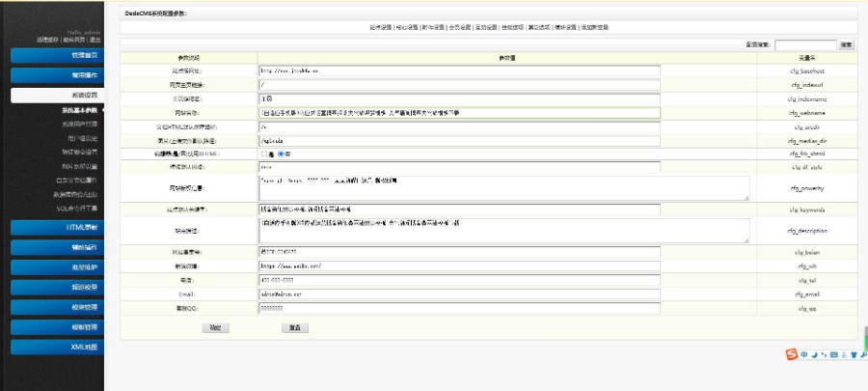Viewport: 868px width, 391px height.
Task: Expand the 批量维护 sidebar menu
Action: [x=57, y=267]
